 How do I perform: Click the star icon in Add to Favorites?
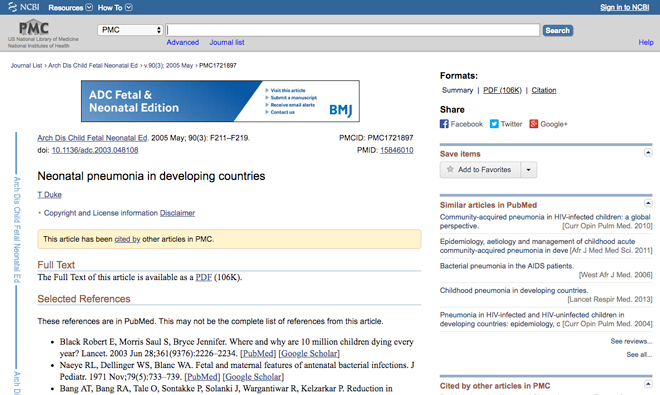450,169
